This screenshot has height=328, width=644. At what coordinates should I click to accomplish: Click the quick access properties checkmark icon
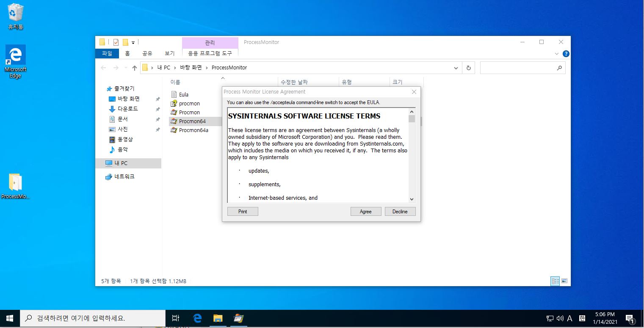pos(116,42)
